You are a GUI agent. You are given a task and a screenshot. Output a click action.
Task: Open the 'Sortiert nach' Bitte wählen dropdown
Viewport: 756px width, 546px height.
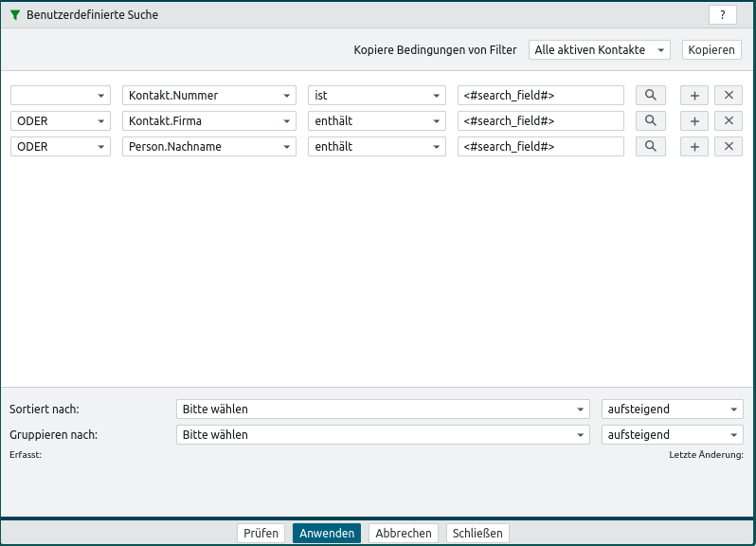click(x=383, y=409)
